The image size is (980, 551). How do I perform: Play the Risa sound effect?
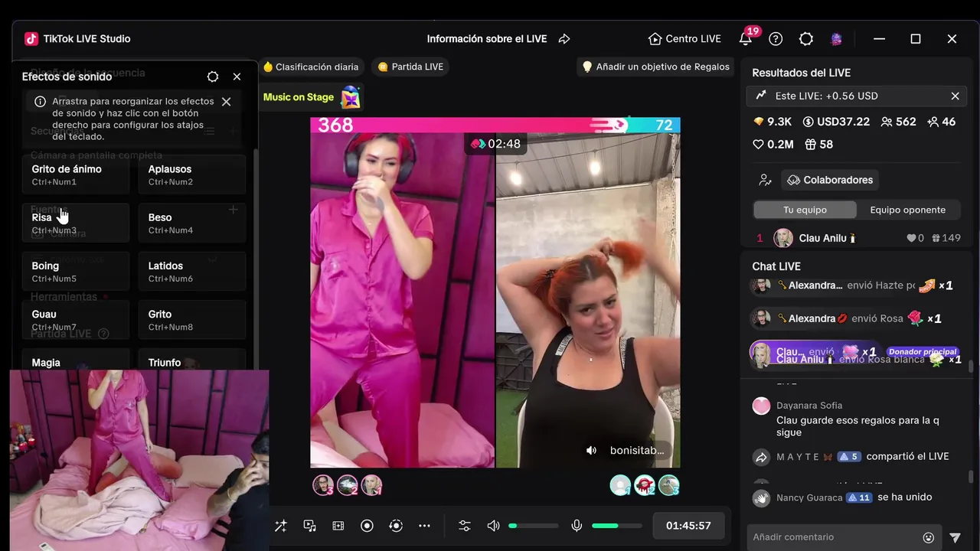click(76, 223)
